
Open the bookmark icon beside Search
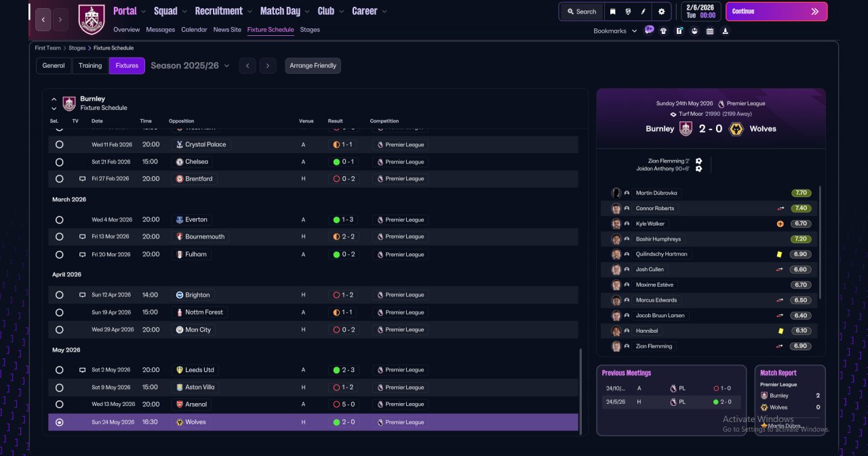(x=613, y=12)
